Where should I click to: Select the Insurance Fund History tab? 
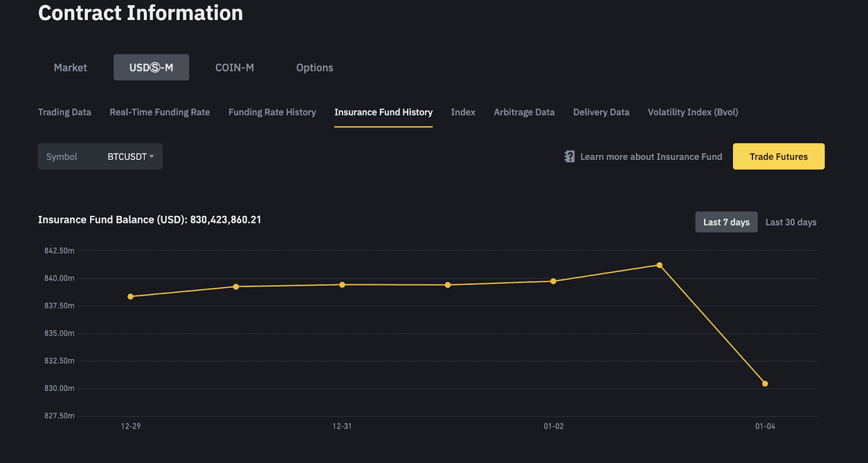coord(383,112)
